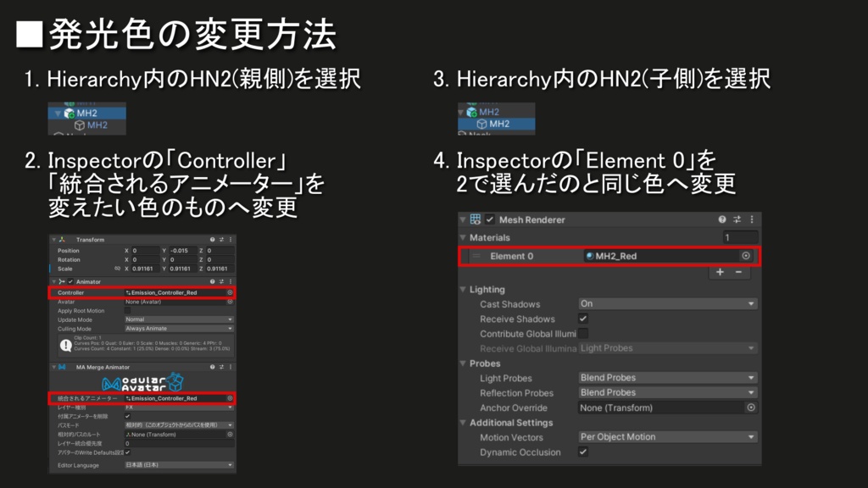Click the Mesh Renderer component icon
Screen dimensions: 868x488
pyautogui.click(x=476, y=219)
